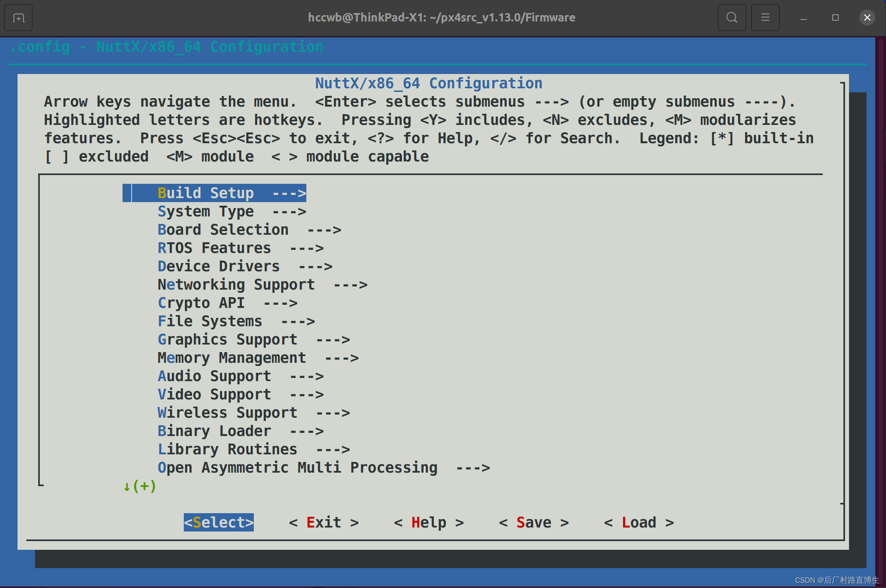Minimize the terminal window
Screen dimensions: 886x588
click(804, 18)
